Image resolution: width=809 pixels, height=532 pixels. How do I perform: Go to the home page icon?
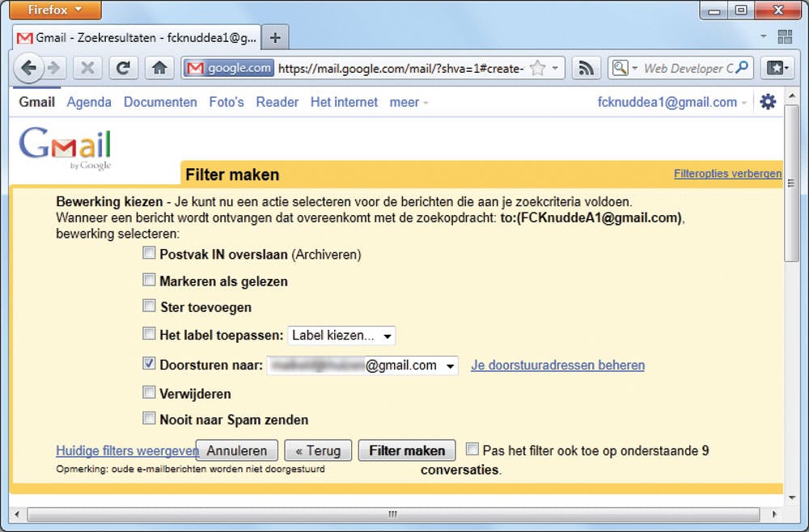pyautogui.click(x=159, y=68)
